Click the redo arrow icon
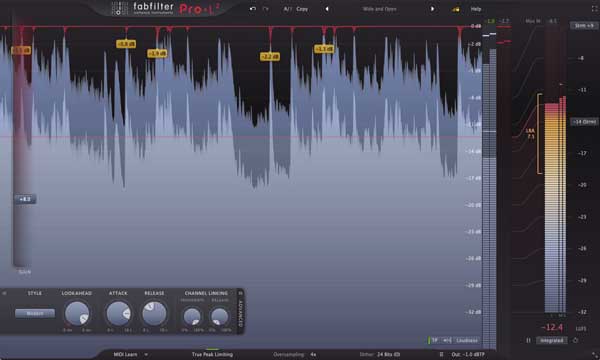This screenshot has width=600, height=360. click(266, 9)
